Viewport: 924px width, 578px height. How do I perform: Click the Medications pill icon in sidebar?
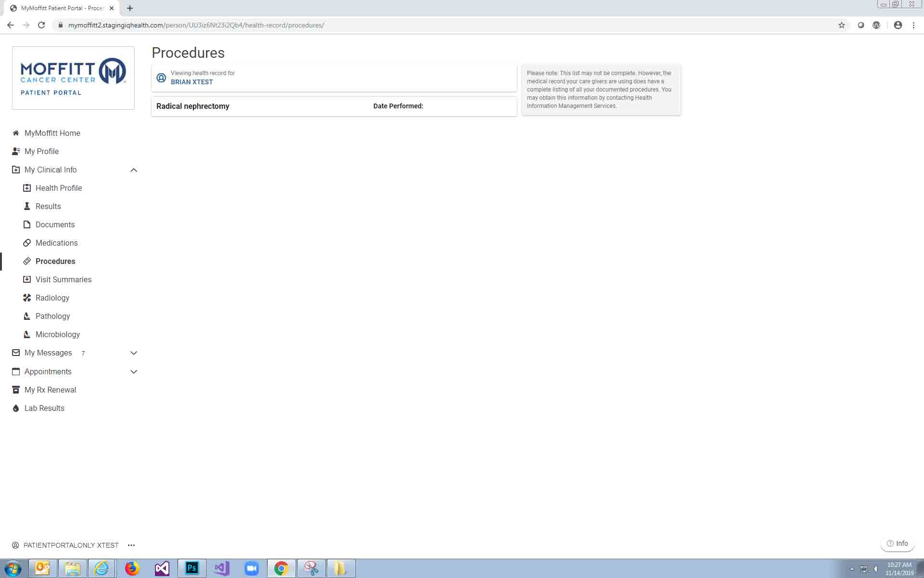pyautogui.click(x=27, y=243)
